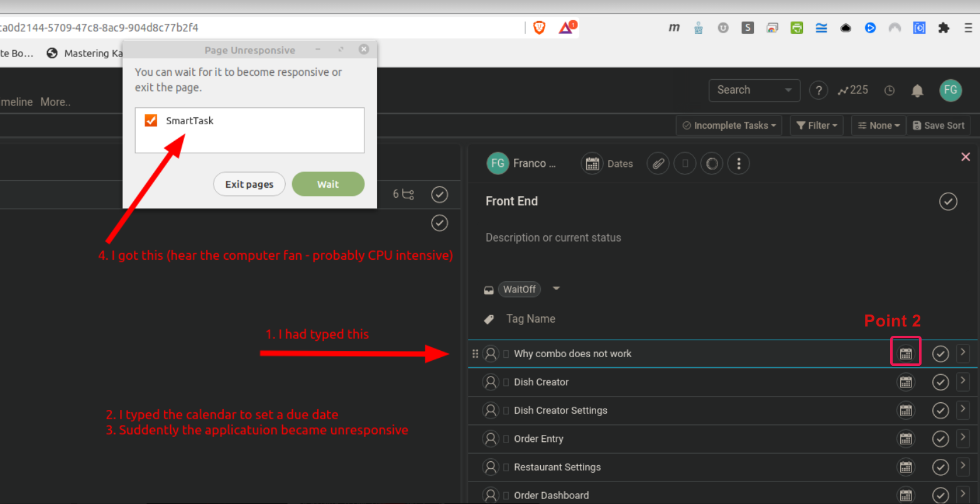Open the notifications bell
980x504 pixels.
point(917,91)
